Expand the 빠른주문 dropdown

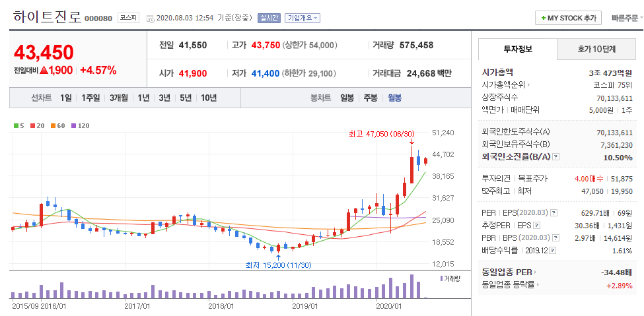click(627, 18)
